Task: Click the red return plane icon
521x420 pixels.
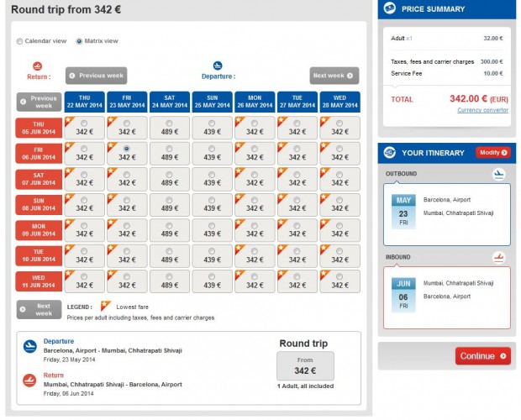Action: click(x=37, y=66)
